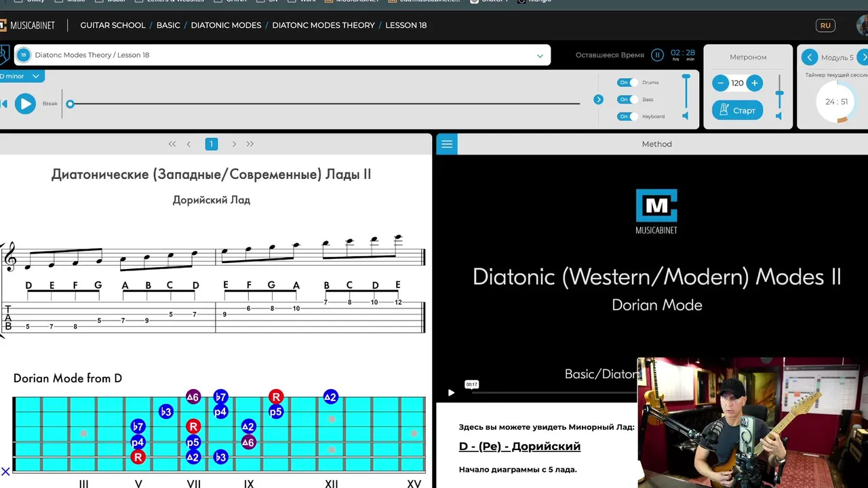Switch language with RU button
This screenshot has width=868, height=488.
[825, 26]
